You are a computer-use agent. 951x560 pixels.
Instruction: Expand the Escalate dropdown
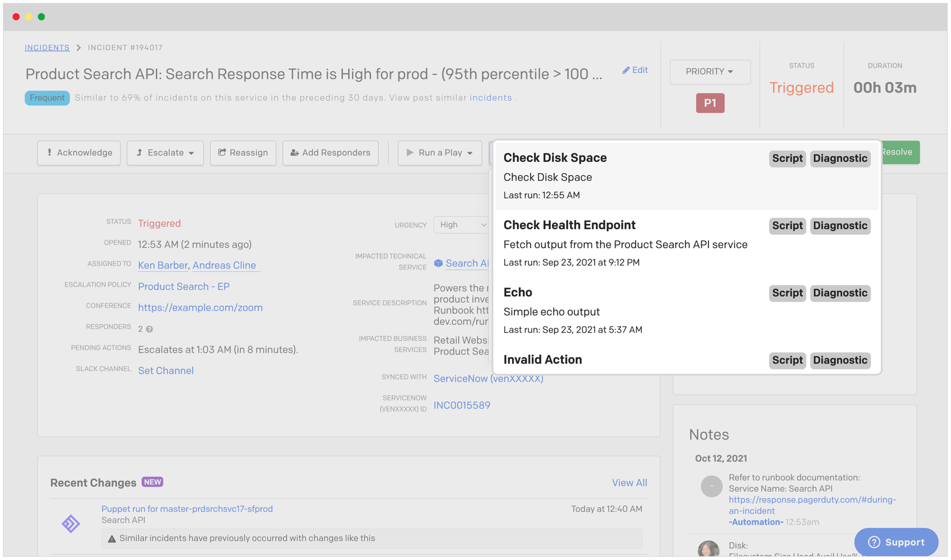(x=165, y=153)
